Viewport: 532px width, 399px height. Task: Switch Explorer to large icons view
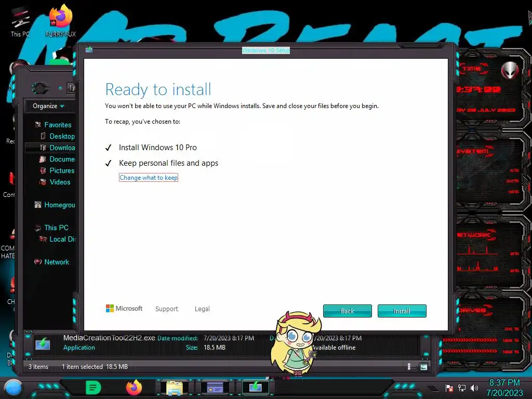pyautogui.click(x=424, y=367)
